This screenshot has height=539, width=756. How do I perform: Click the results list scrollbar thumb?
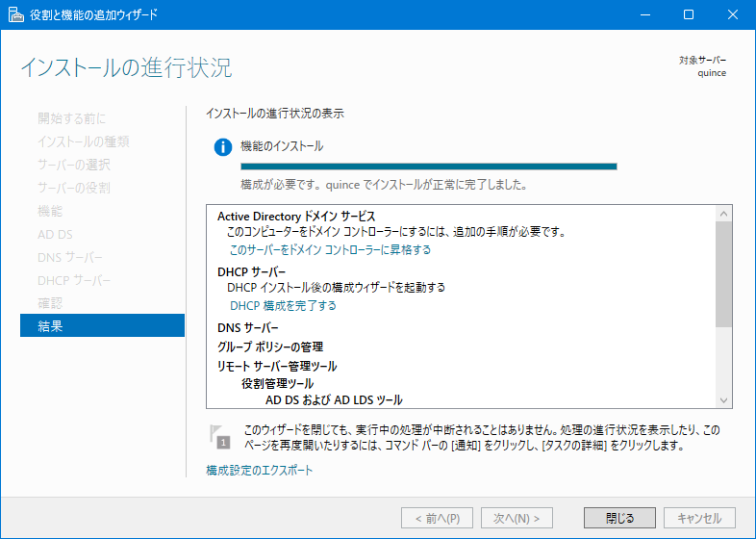click(723, 274)
